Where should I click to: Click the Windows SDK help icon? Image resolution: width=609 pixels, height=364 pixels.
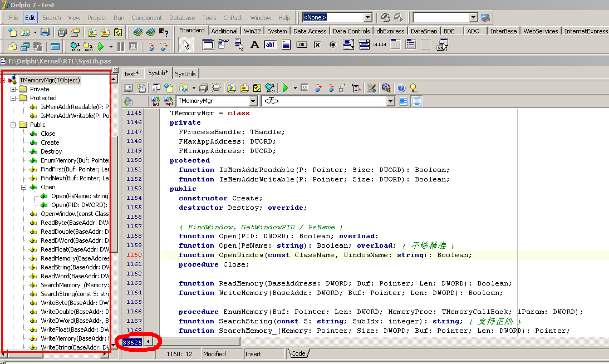[x=164, y=32]
